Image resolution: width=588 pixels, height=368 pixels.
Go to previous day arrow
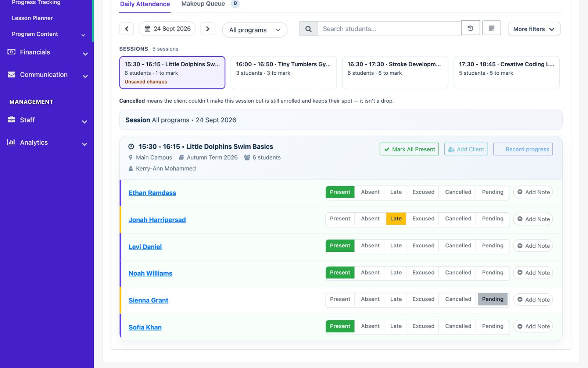click(126, 29)
